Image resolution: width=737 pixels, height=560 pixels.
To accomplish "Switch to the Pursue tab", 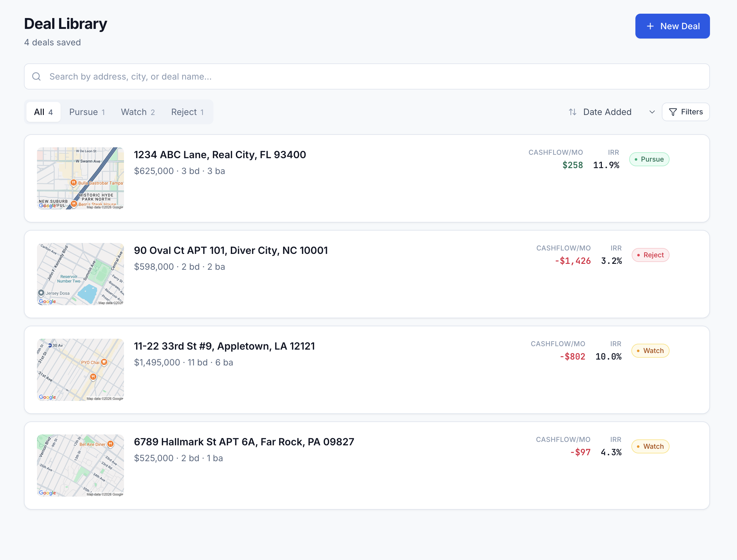I will [x=87, y=112].
